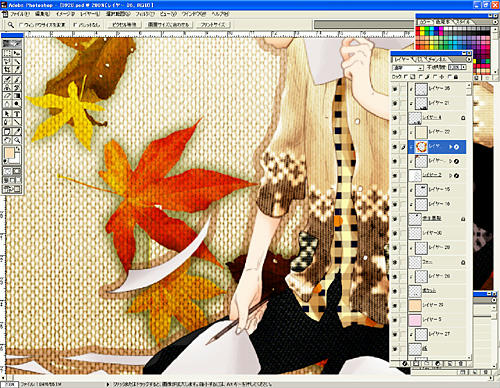Select the Clone Stamp tool in the toolbox
The height and width of the screenshot is (388, 500).
tap(7, 87)
